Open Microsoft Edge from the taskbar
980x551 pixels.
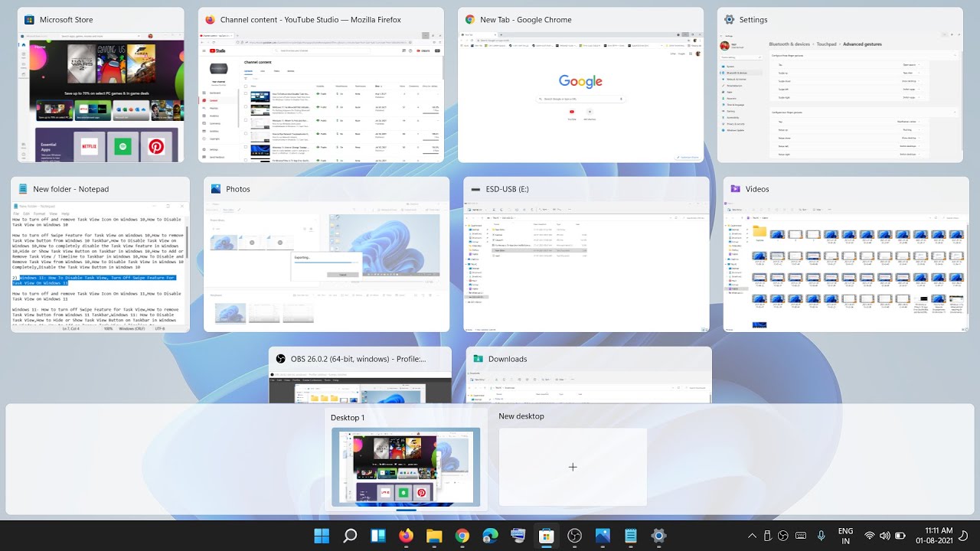coord(490,536)
